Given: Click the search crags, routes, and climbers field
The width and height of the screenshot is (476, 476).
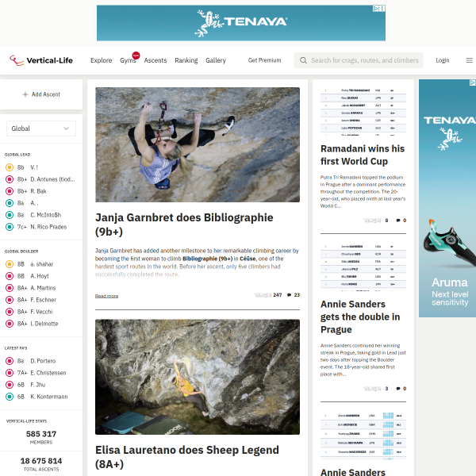Looking at the screenshot, I should click(x=359, y=60).
